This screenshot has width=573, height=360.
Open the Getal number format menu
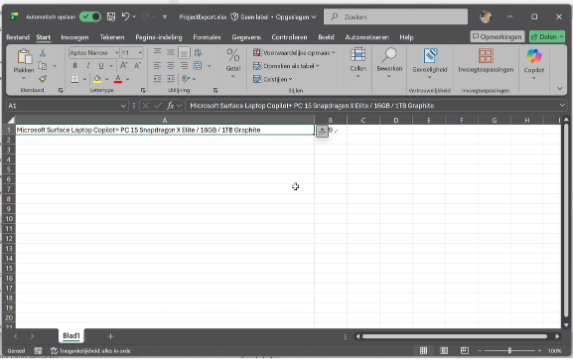pos(233,62)
